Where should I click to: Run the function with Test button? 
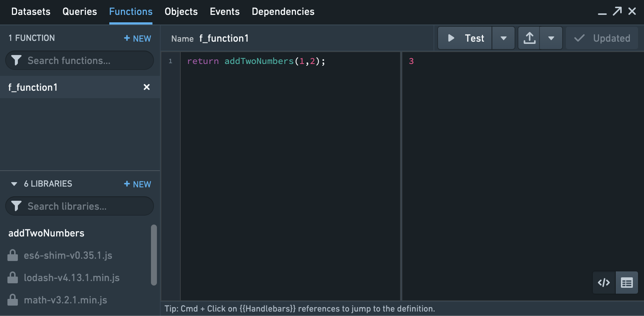tap(465, 38)
